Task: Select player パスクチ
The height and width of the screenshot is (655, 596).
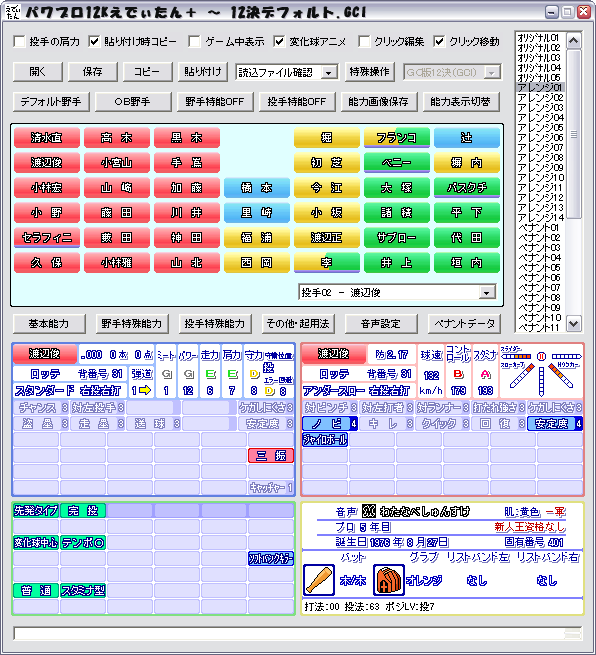Action: click(467, 188)
